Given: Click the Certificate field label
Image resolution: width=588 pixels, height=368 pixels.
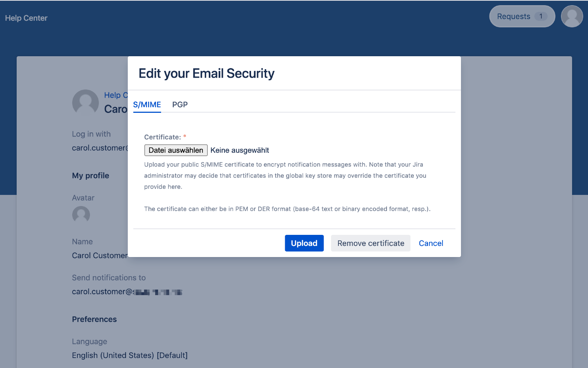Looking at the screenshot, I should tap(163, 137).
